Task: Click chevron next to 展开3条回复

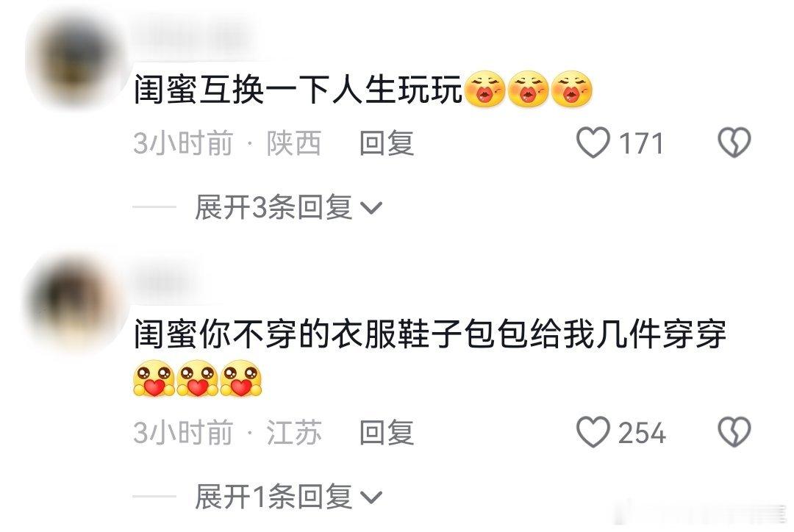Action: coord(371,208)
